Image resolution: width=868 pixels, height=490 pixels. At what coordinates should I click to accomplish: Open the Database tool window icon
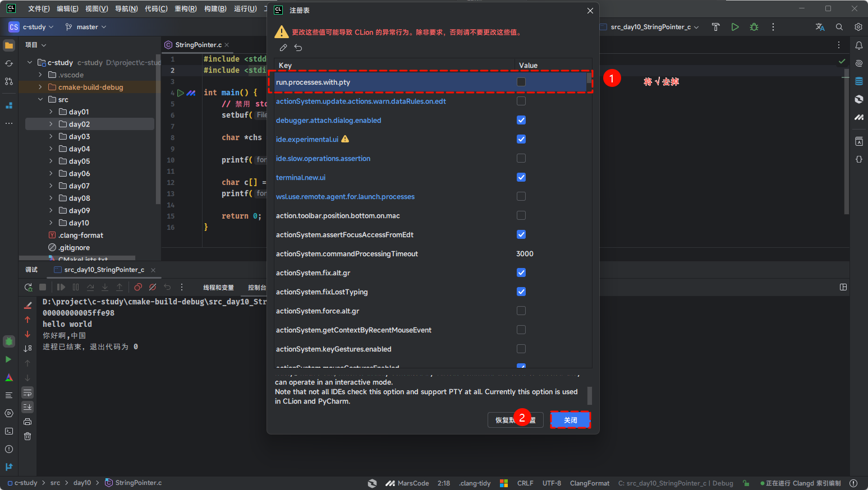(858, 81)
